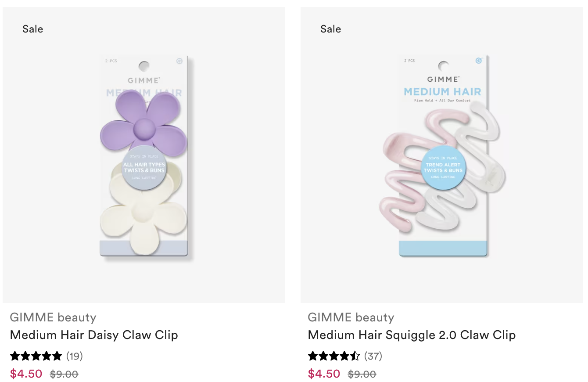Open the Squiggle 2.0 Claw Clip product image
588x382 pixels.
click(x=441, y=155)
